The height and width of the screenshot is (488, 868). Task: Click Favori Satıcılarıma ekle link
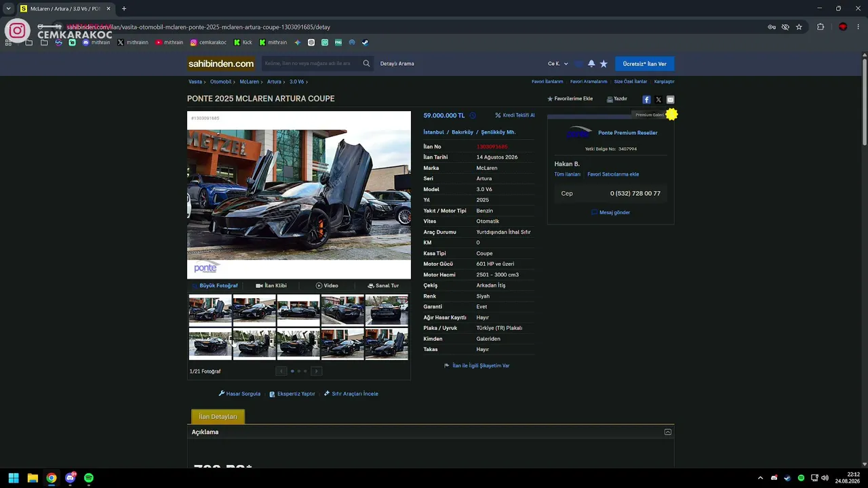click(613, 174)
